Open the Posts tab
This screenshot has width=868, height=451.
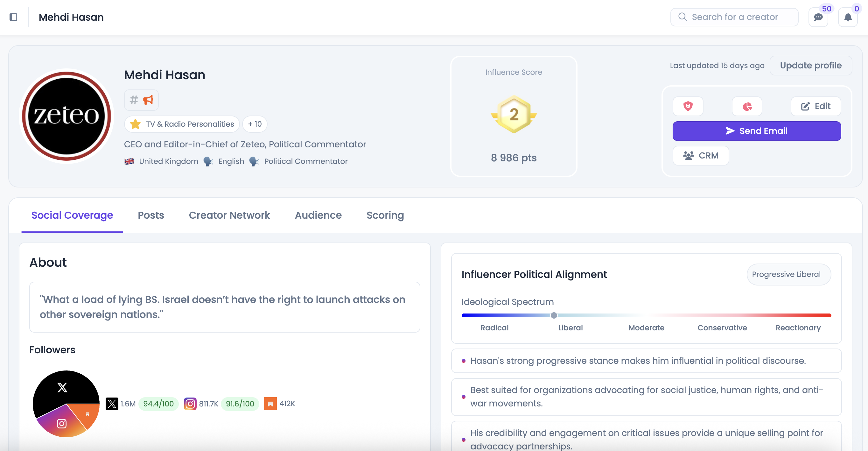150,215
